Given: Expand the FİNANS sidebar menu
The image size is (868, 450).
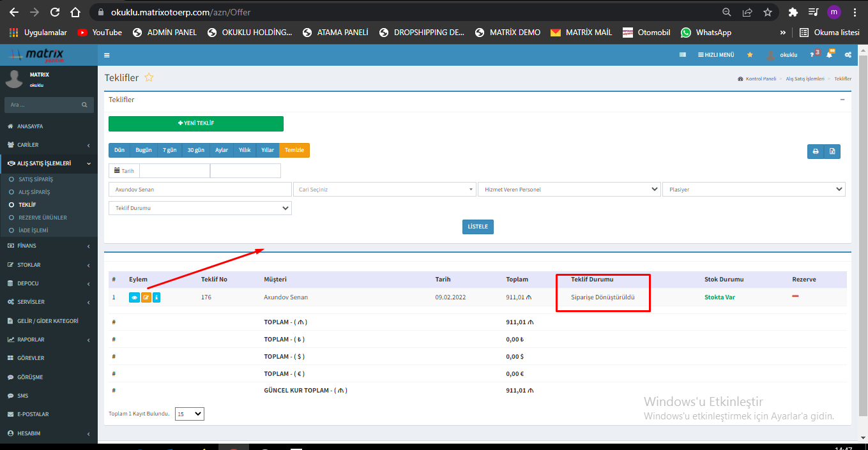Looking at the screenshot, I should [49, 246].
